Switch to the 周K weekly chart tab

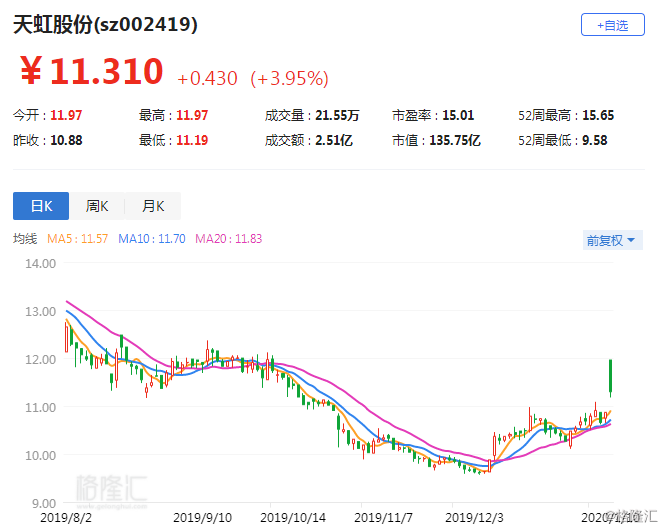(97, 206)
